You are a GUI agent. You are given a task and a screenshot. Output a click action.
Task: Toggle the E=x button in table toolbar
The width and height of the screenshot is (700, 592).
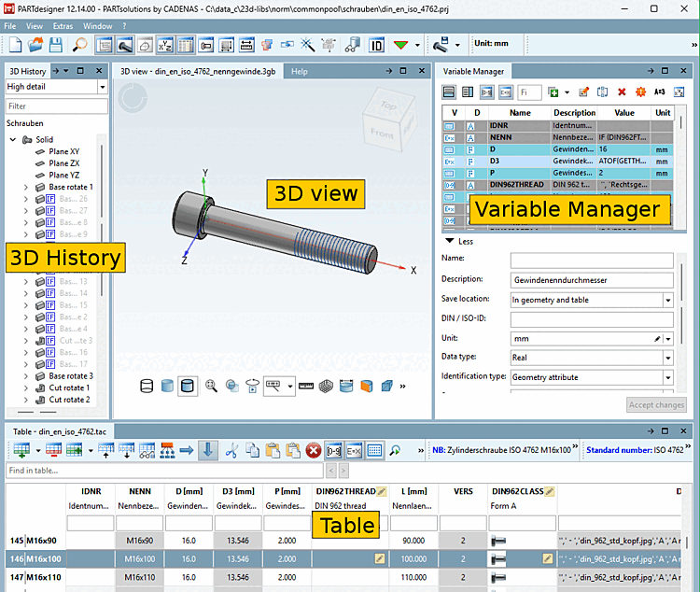coord(354,451)
